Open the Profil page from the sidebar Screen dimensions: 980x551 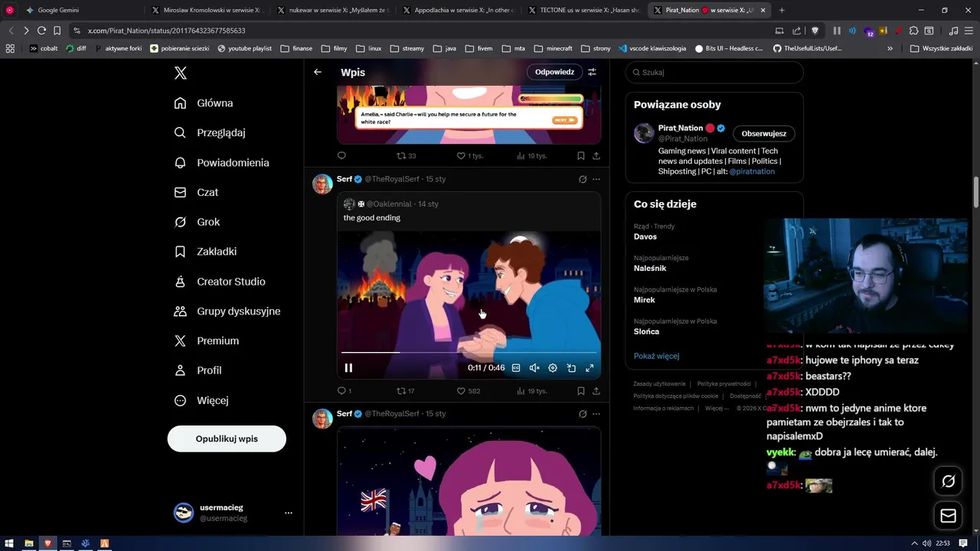[198, 370]
